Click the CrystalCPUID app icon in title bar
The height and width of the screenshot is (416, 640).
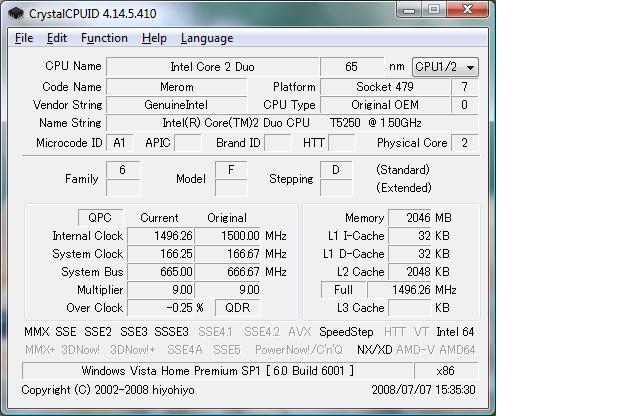16,13
